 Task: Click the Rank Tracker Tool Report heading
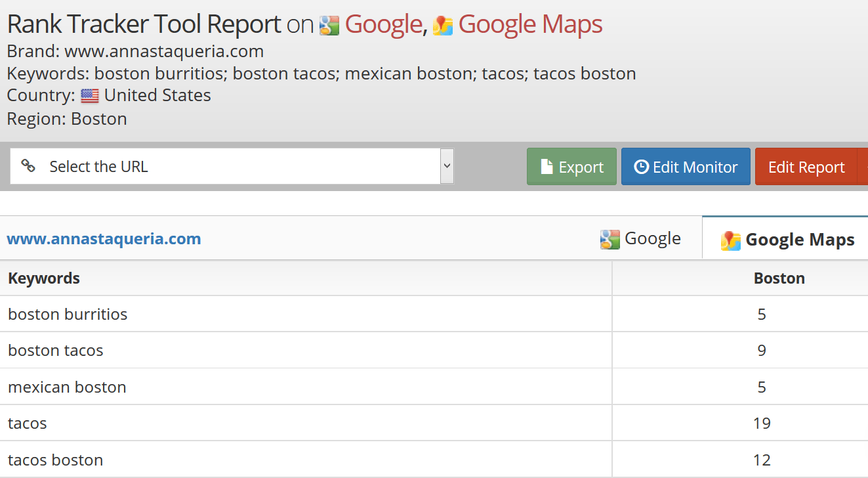coord(144,25)
